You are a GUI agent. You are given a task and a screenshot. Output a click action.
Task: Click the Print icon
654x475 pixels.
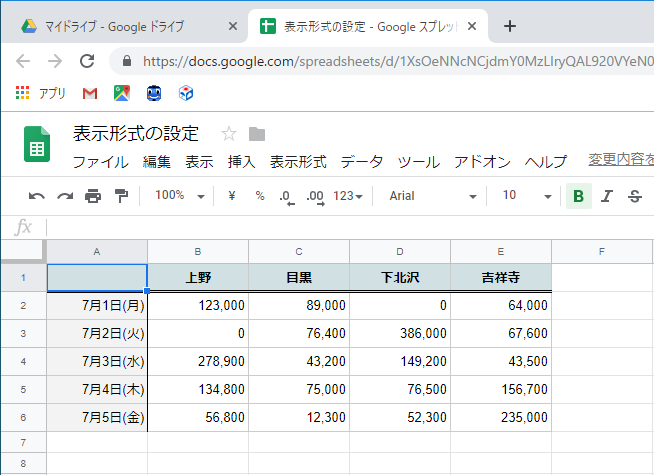[93, 196]
